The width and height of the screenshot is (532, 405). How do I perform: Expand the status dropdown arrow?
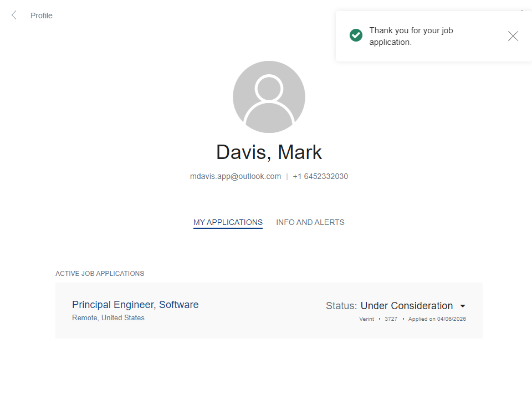(463, 306)
